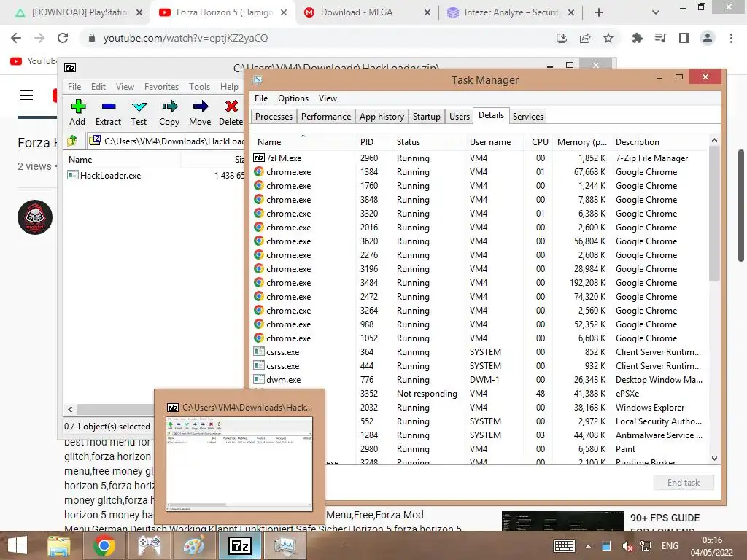747x560 pixels.
Task: Open the Favorites menu in 7-Zip
Action: (161, 87)
